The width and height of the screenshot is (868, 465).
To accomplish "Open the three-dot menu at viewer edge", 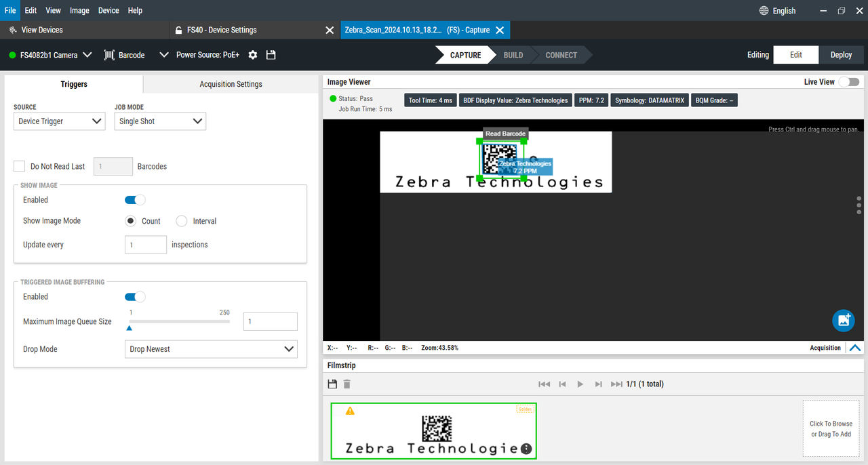I will pos(859,205).
